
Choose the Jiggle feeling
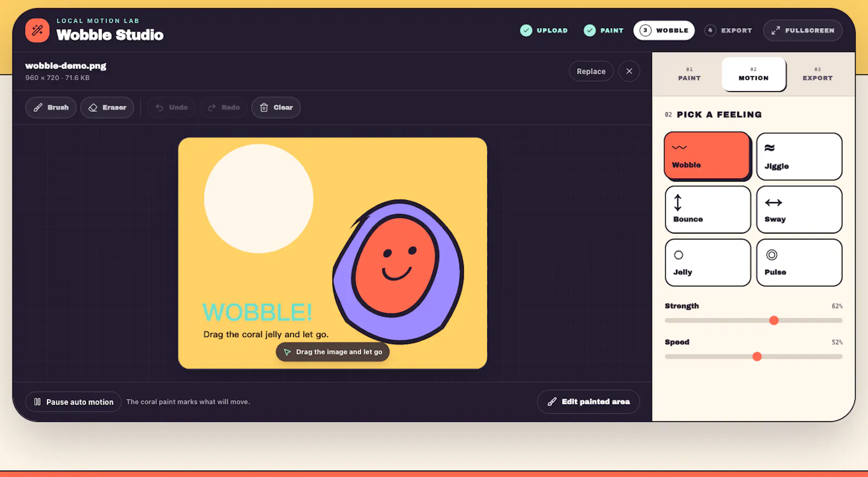pyautogui.click(x=799, y=157)
